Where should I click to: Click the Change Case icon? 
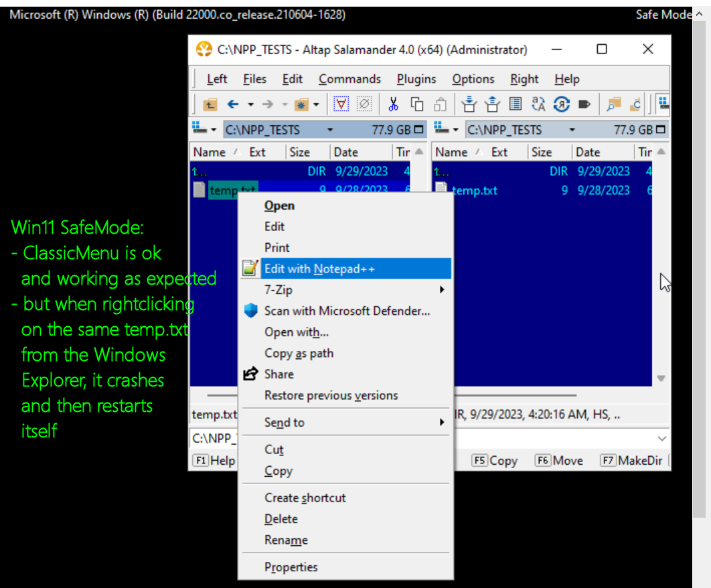[538, 104]
